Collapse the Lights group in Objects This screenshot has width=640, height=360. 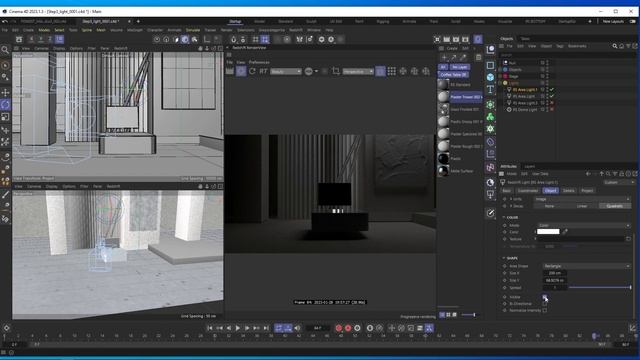pyautogui.click(x=500, y=83)
